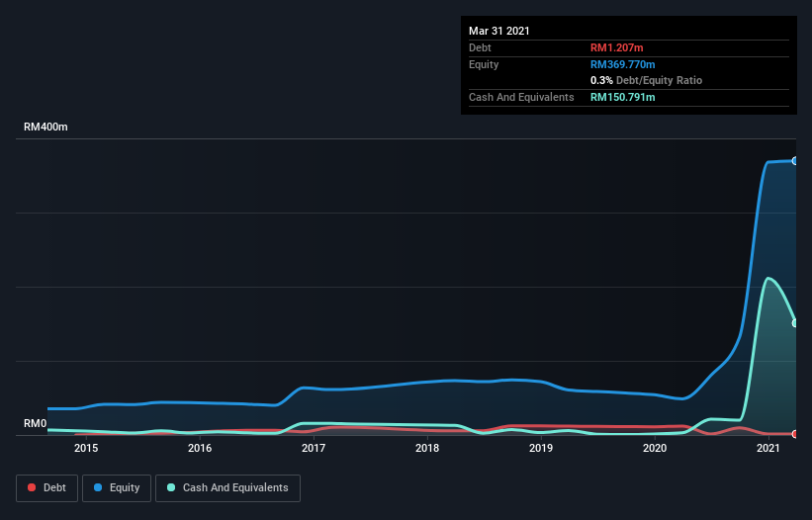Toggle the Equity series legend button

coord(117,488)
